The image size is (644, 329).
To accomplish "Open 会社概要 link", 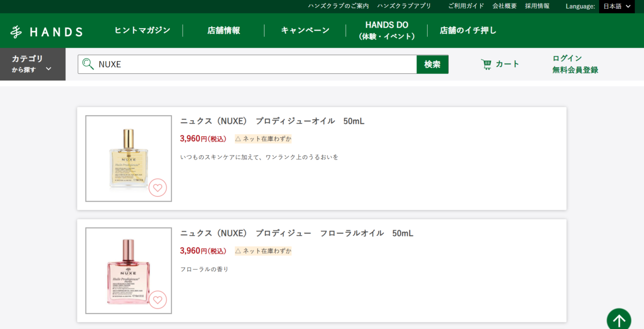I will point(505,6).
